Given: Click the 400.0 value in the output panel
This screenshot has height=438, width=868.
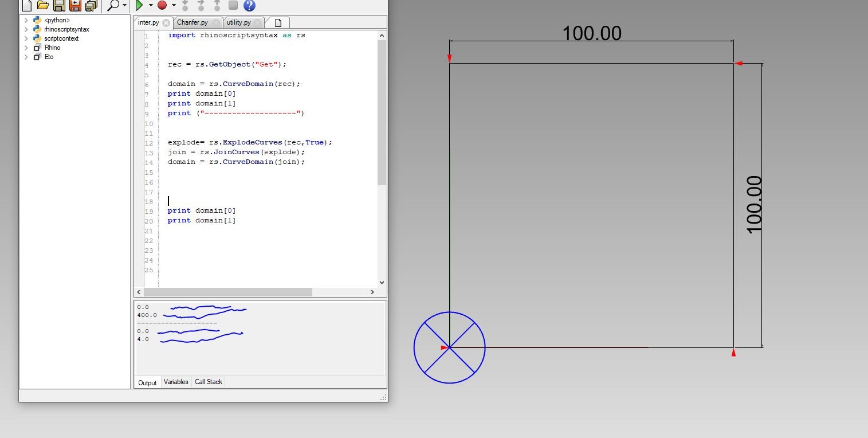Looking at the screenshot, I should [x=147, y=315].
